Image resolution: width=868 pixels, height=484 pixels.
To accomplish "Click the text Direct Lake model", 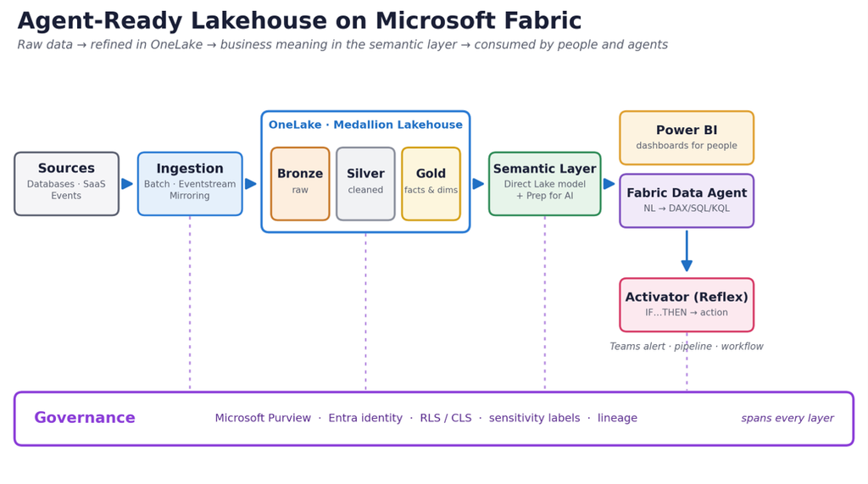I will pyautogui.click(x=545, y=184).
